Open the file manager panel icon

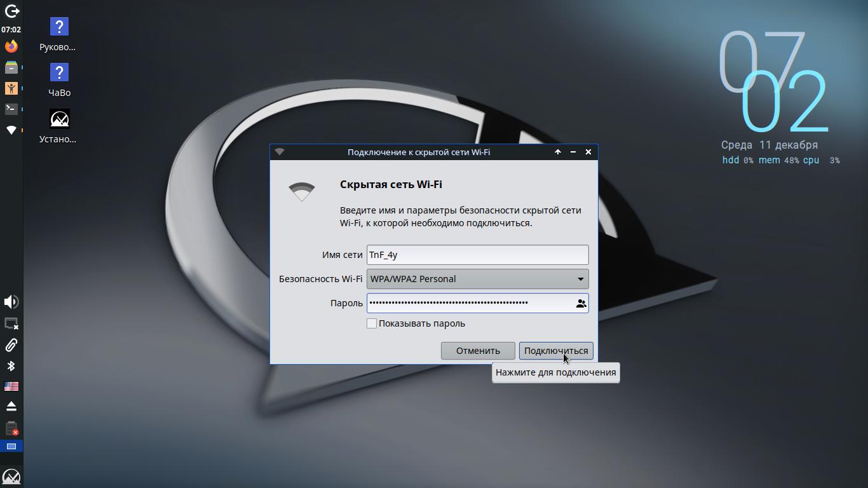[x=11, y=67]
